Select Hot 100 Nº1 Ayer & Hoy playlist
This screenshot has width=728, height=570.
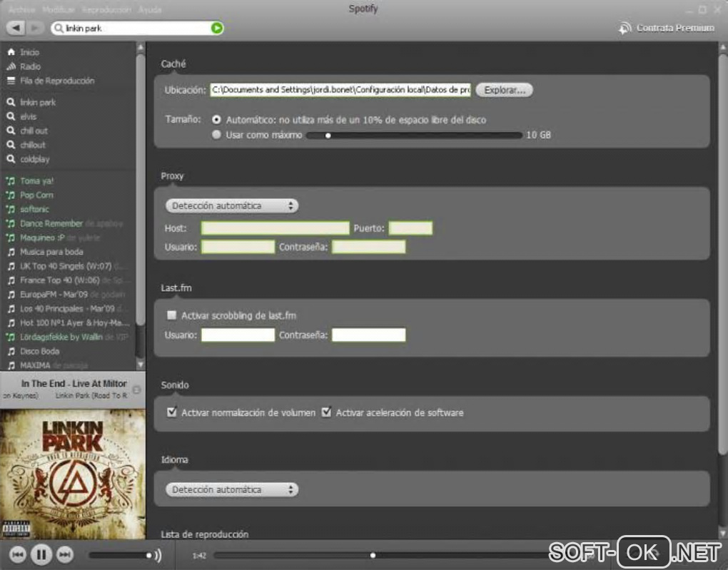(68, 323)
